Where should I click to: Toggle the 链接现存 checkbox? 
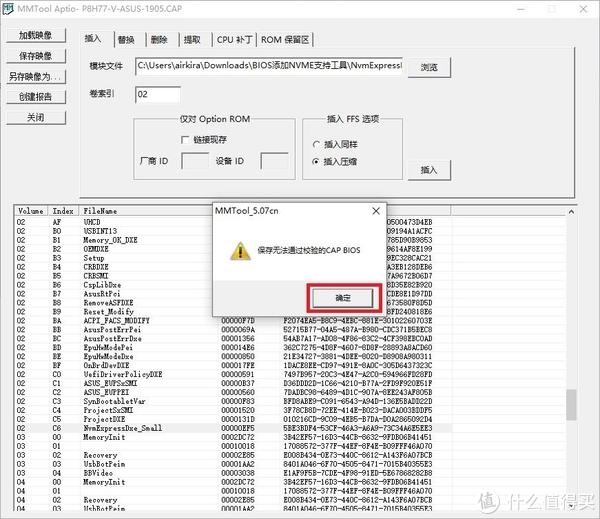(185, 140)
